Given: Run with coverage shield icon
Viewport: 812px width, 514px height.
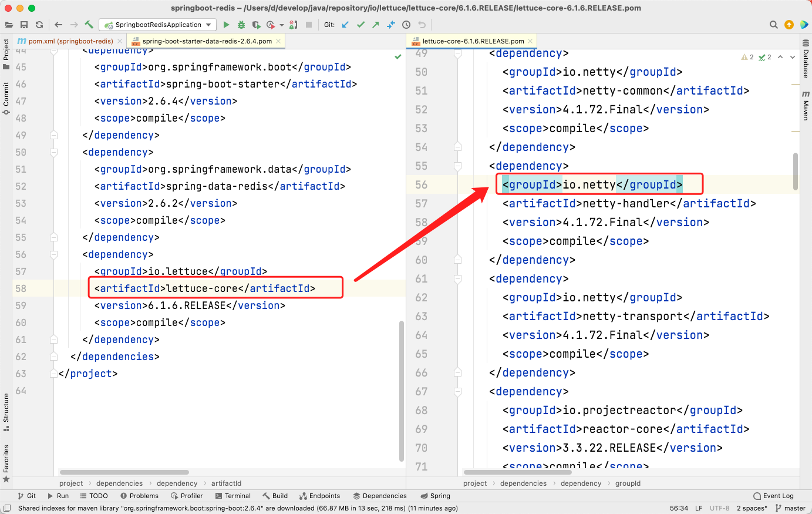Looking at the screenshot, I should (x=256, y=25).
